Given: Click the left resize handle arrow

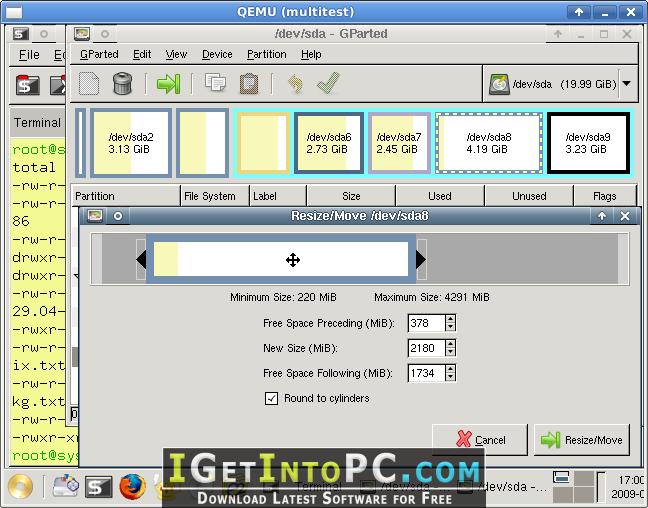Looking at the screenshot, I should 141,260.
